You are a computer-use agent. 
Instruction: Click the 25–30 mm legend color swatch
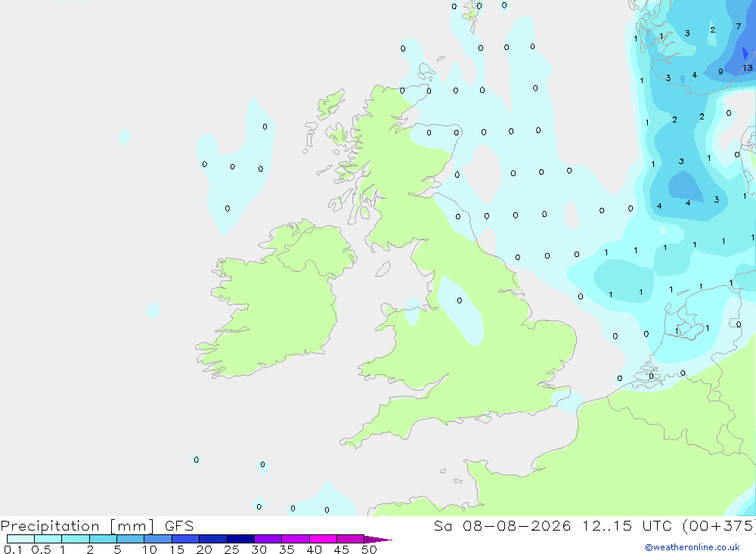tap(240, 539)
